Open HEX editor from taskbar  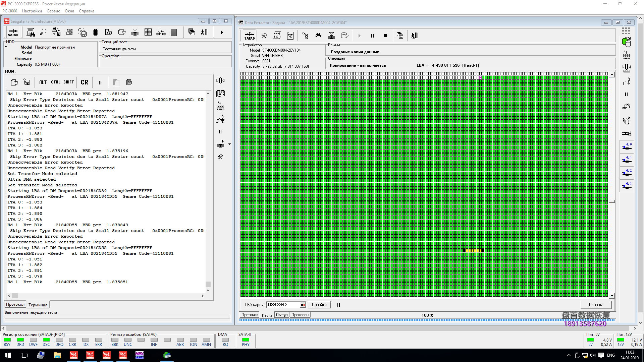140,355
